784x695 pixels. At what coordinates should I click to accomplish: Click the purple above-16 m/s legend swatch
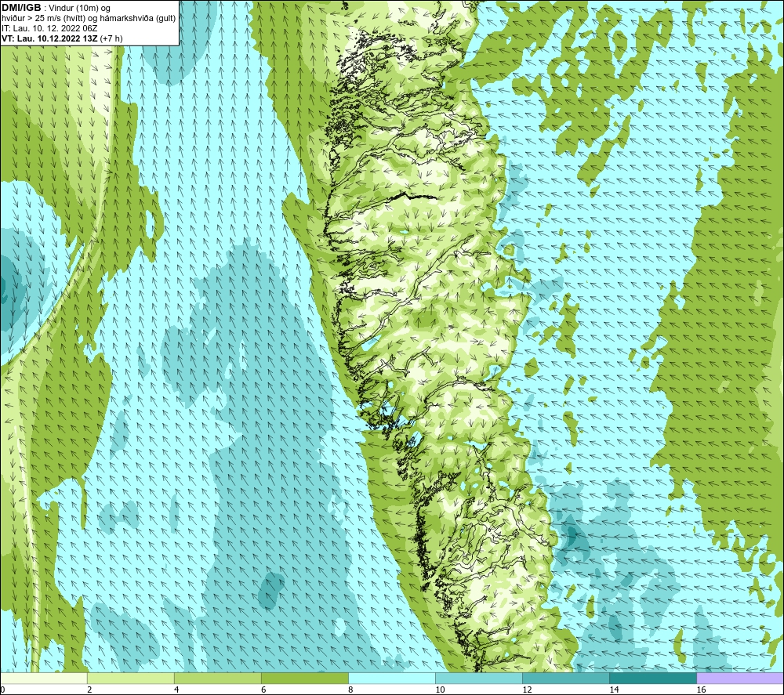740,678
